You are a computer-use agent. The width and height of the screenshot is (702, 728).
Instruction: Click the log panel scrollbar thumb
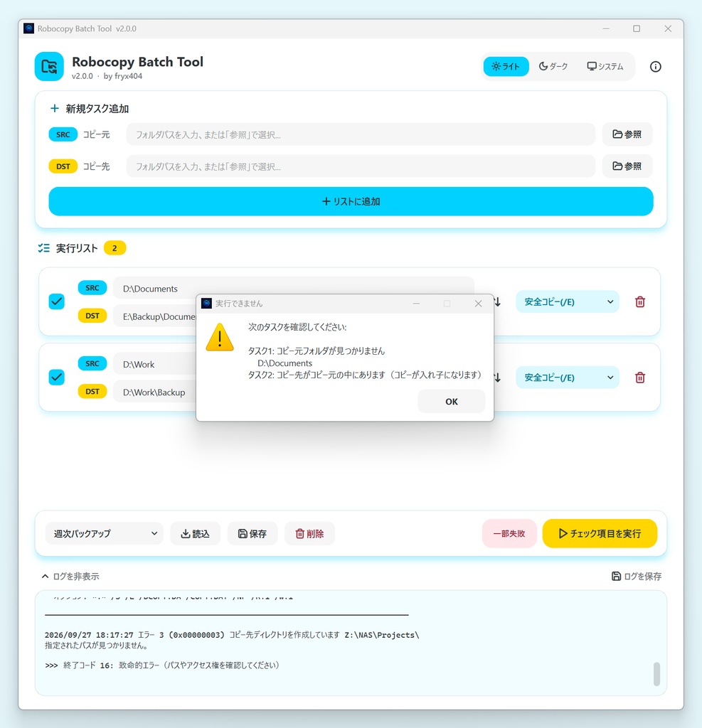pyautogui.click(x=656, y=674)
